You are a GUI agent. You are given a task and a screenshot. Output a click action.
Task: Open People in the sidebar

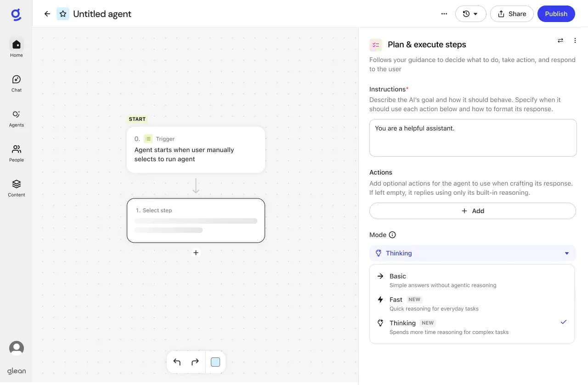point(17,153)
